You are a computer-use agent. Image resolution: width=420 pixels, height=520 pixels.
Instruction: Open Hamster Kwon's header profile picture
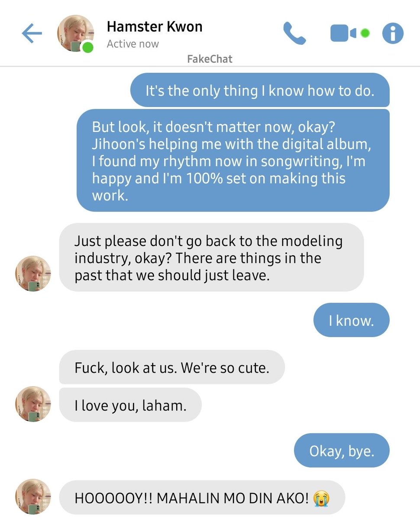point(75,34)
